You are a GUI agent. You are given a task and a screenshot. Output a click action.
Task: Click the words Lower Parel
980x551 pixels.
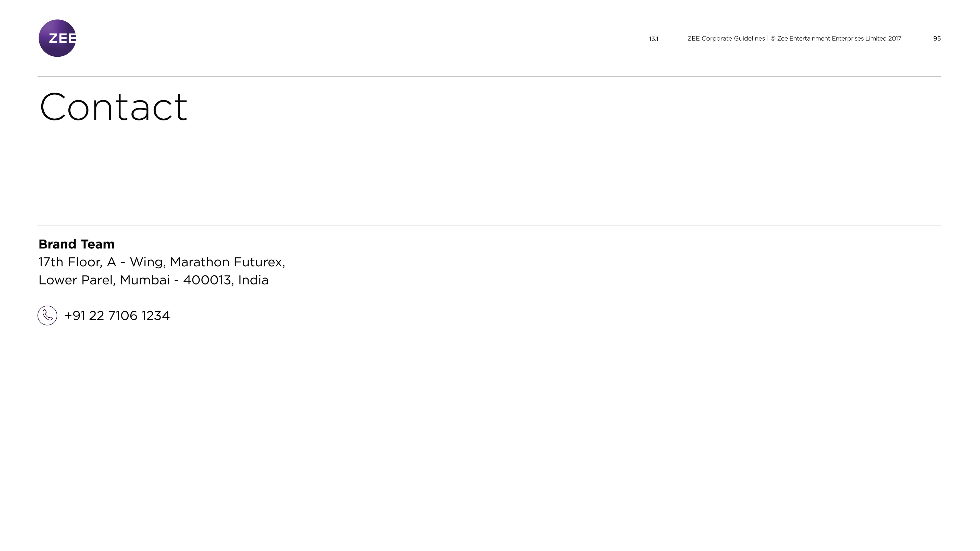coord(77,280)
